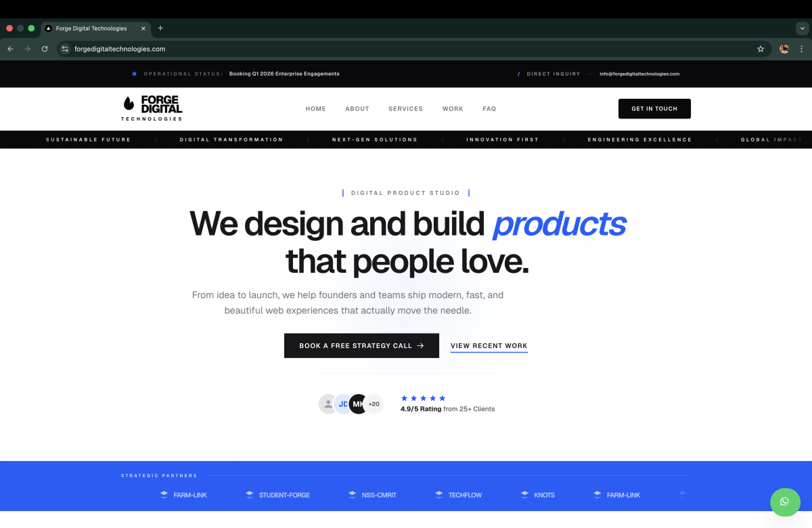Select the WORK navigation link
The width and height of the screenshot is (812, 528).
(453, 109)
